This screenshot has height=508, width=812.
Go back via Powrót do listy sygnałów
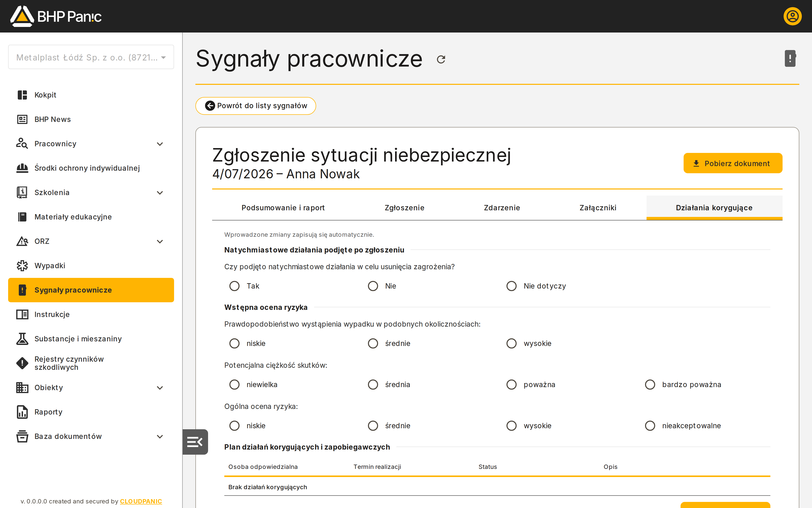coord(256,106)
